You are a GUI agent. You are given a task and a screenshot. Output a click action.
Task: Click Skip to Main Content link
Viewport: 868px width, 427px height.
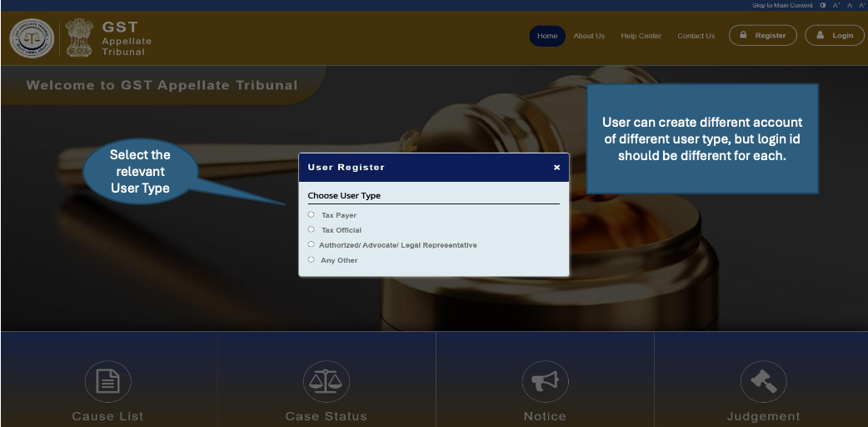(x=782, y=5)
